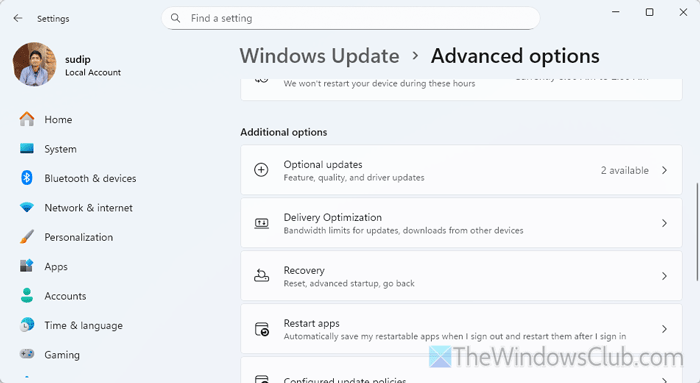Open Restart apps chevron arrow

664,329
